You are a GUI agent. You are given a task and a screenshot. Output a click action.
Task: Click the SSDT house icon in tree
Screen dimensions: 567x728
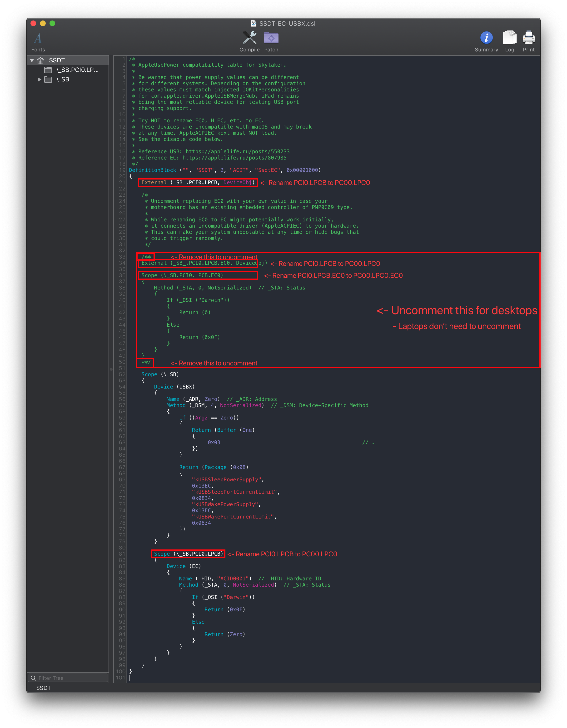point(41,60)
